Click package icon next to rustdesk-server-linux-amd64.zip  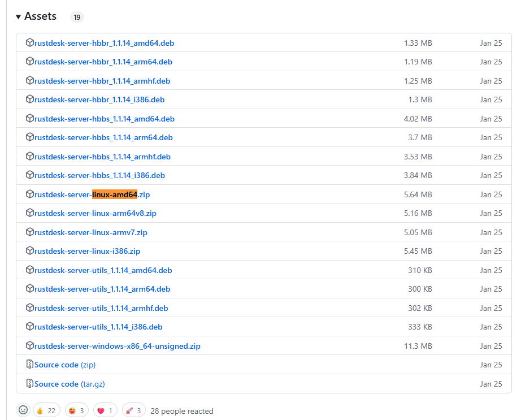30,194
